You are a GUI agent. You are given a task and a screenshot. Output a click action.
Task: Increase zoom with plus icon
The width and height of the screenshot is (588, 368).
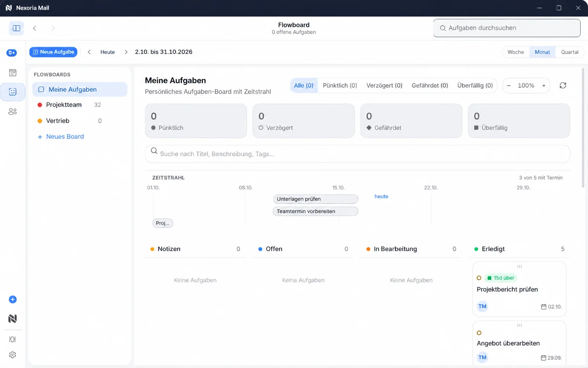[544, 86]
